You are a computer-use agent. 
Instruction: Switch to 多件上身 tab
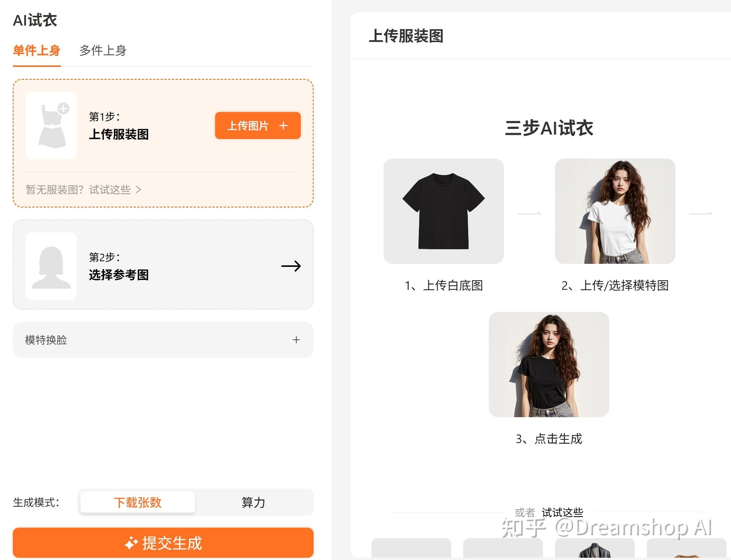tap(103, 50)
